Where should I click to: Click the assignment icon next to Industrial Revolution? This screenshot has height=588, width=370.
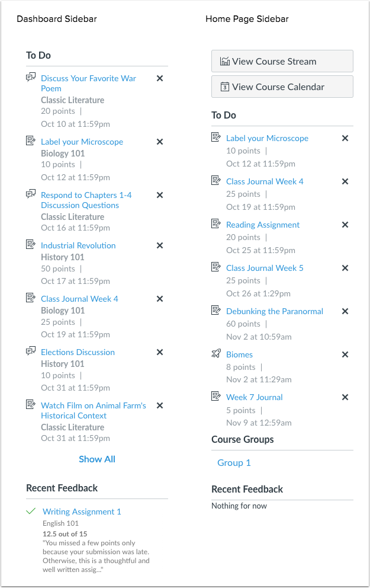[31, 245]
